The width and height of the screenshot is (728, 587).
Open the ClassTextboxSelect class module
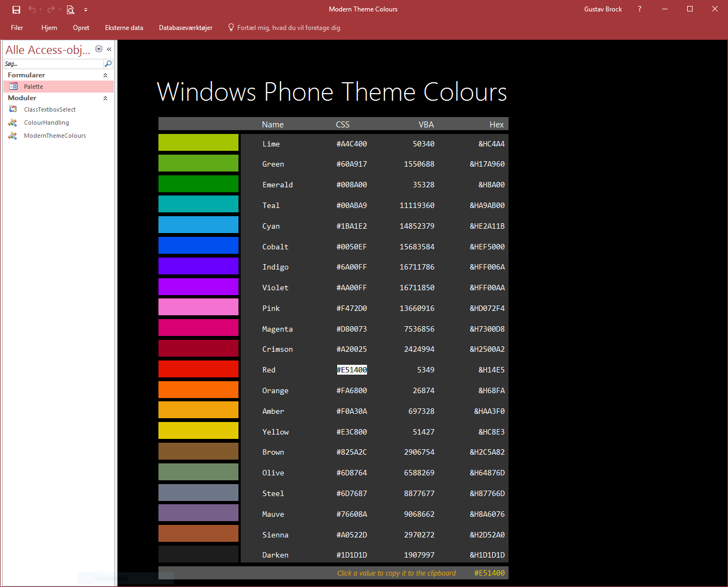tap(50, 109)
